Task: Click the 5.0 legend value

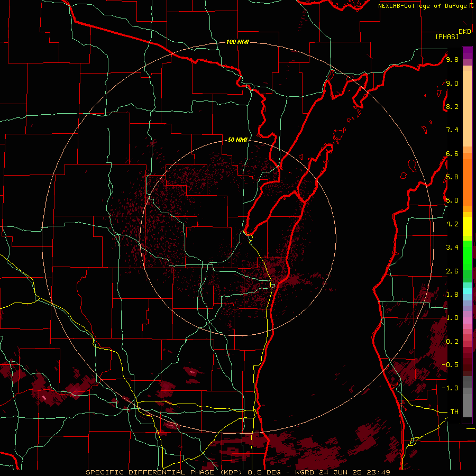Action: pyautogui.click(x=452, y=200)
